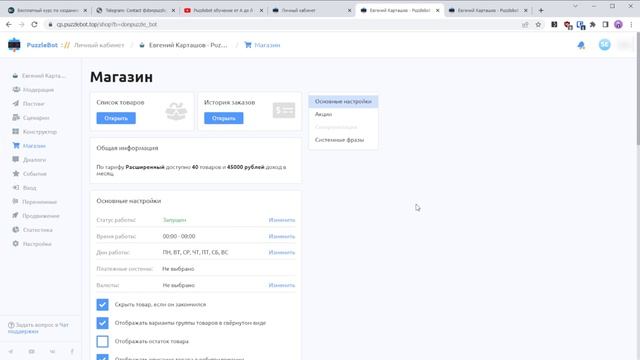Open Постинг from the left sidebar
Image resolution: width=640 pixels, height=360 pixels.
coord(28,104)
